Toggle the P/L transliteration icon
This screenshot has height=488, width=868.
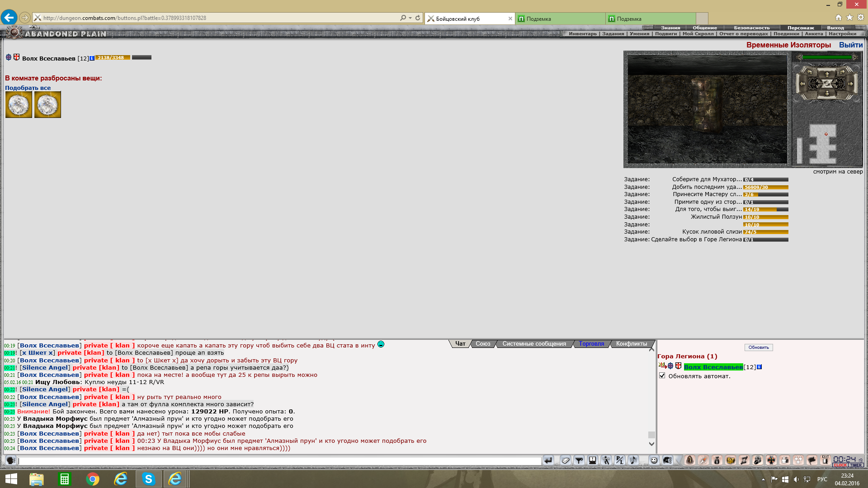coord(620,460)
